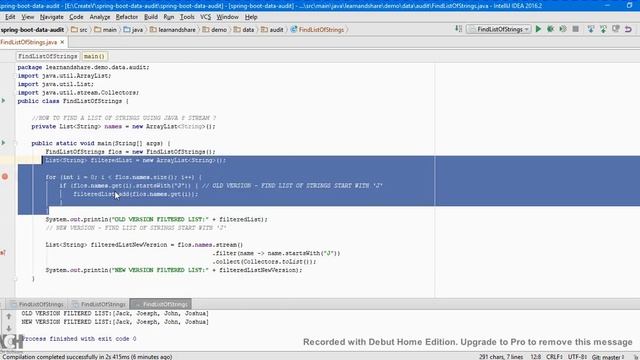Click the import java.util.ArrayList line
Image resolution: width=640 pixels, height=360 pixels.
64,76
